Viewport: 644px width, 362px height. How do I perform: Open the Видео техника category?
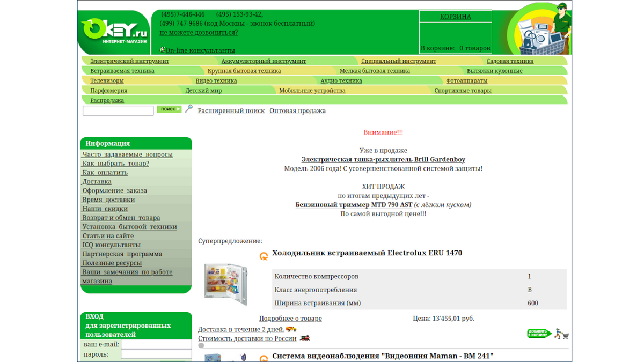216,81
